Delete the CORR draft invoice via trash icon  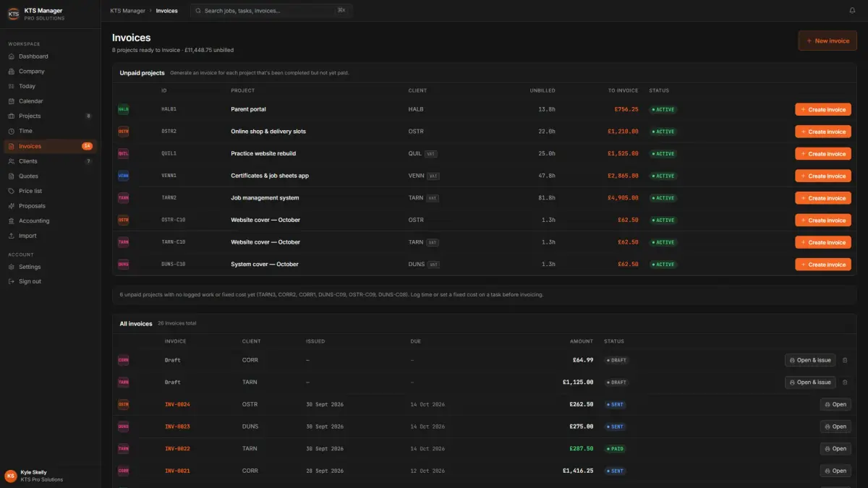click(x=845, y=360)
